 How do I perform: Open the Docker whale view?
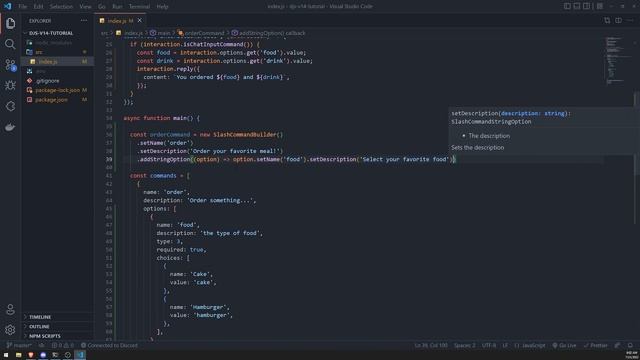pos(10,127)
